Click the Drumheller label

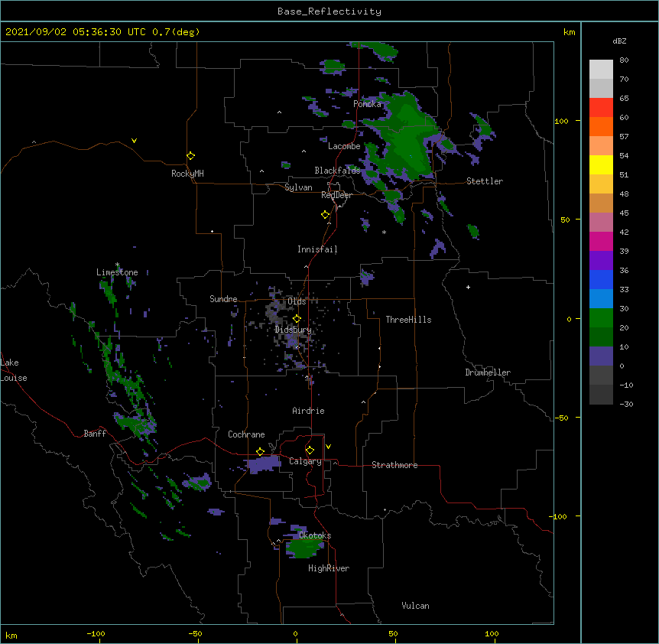488,372
